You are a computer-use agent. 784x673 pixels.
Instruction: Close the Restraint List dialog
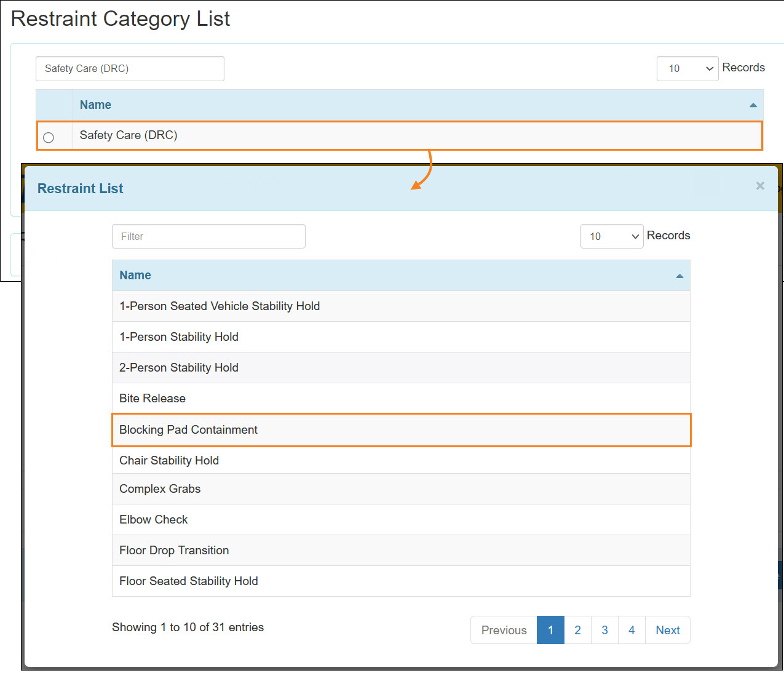(x=760, y=186)
